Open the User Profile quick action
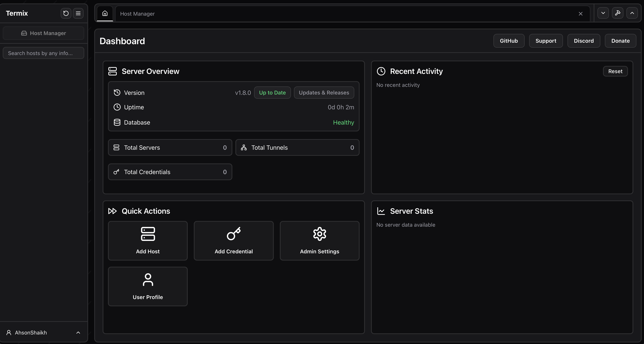 coord(147,286)
